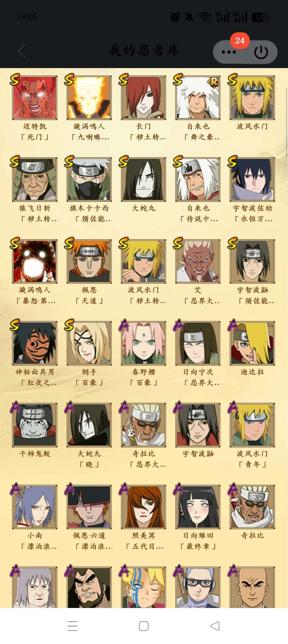This screenshot has width=288, height=644.
Task: Open the red 24 notification badge
Action: pyautogui.click(x=240, y=41)
